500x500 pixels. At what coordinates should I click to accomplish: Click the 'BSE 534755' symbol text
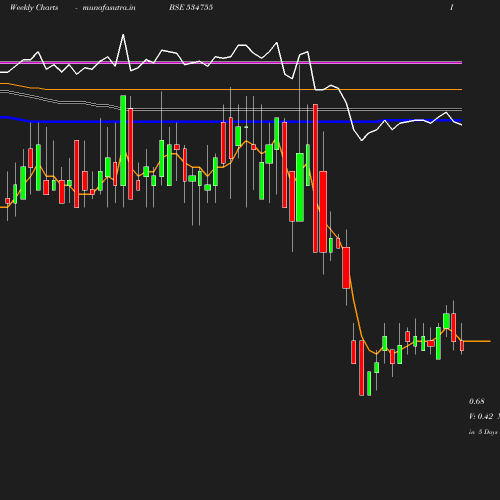pos(191,7)
